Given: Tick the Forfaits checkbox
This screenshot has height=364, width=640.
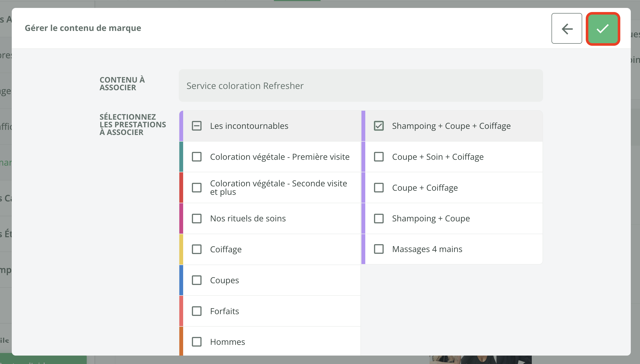Looking at the screenshot, I should (196, 311).
